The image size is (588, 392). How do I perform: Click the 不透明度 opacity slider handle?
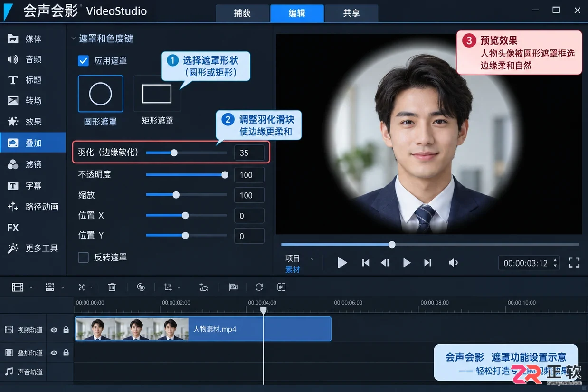[x=225, y=175]
